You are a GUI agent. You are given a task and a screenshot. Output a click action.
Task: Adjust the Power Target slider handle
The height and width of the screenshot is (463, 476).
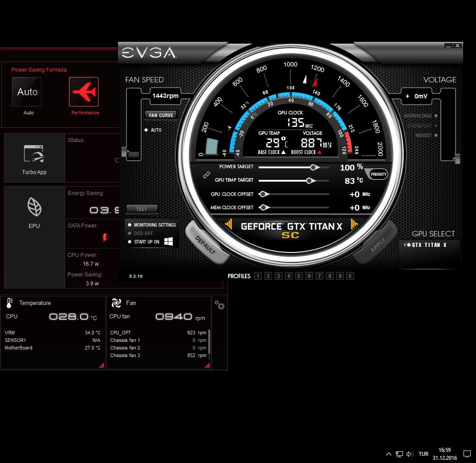click(x=314, y=167)
